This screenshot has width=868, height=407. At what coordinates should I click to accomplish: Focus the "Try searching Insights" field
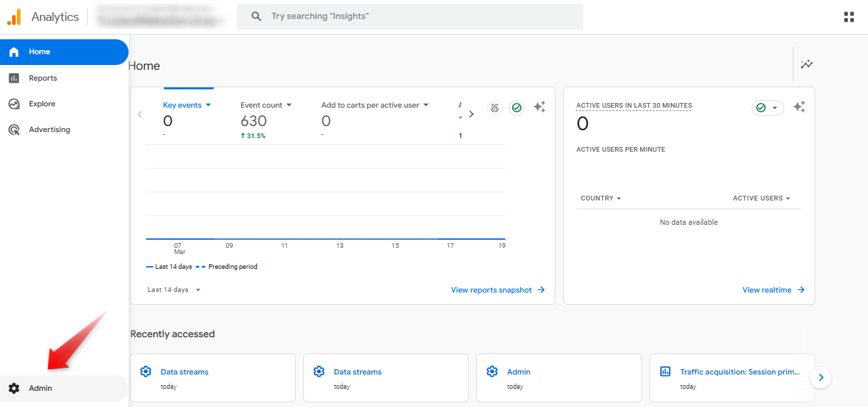409,16
